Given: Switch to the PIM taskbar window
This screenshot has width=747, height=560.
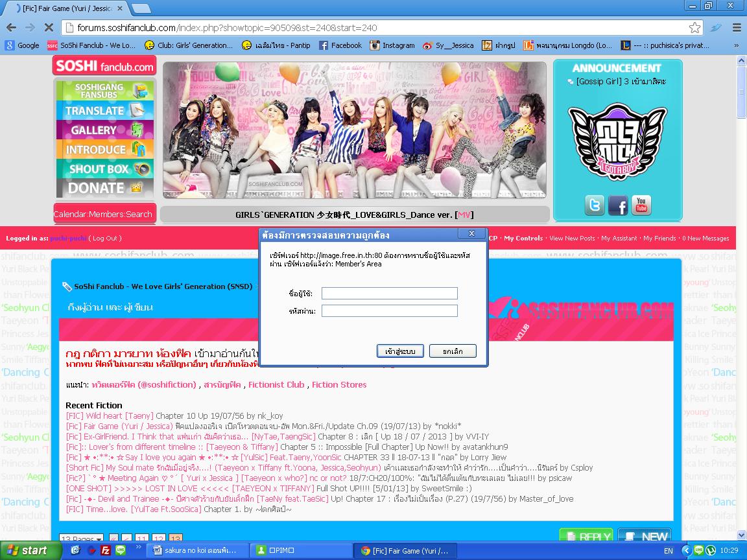Looking at the screenshot, I should (302, 550).
